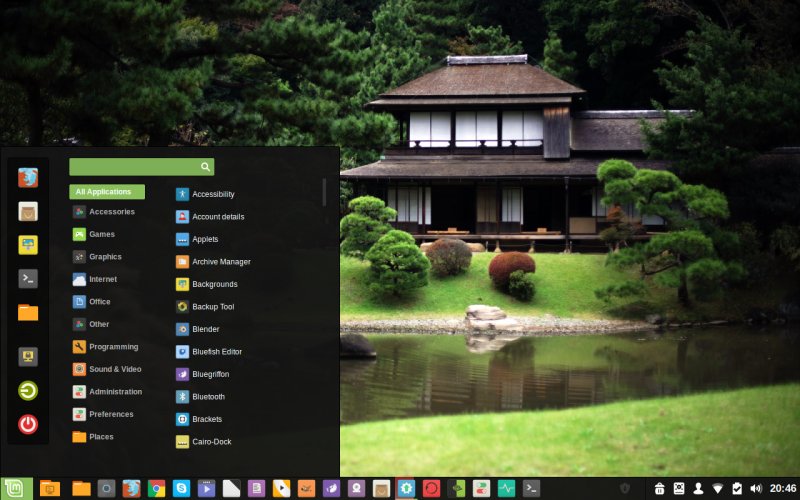Expand the Places section in the menu

tap(100, 437)
